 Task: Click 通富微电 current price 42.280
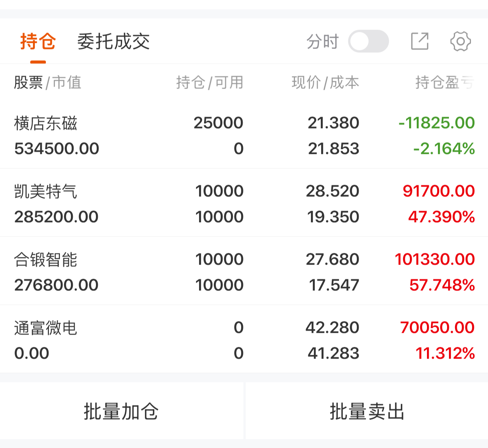(x=332, y=327)
